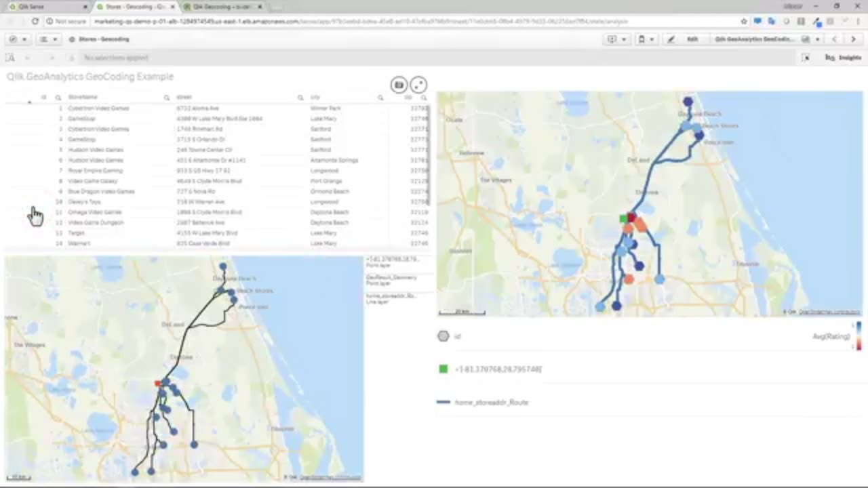Select Omega Video Games store
The height and width of the screenshot is (488, 868).
tap(95, 212)
